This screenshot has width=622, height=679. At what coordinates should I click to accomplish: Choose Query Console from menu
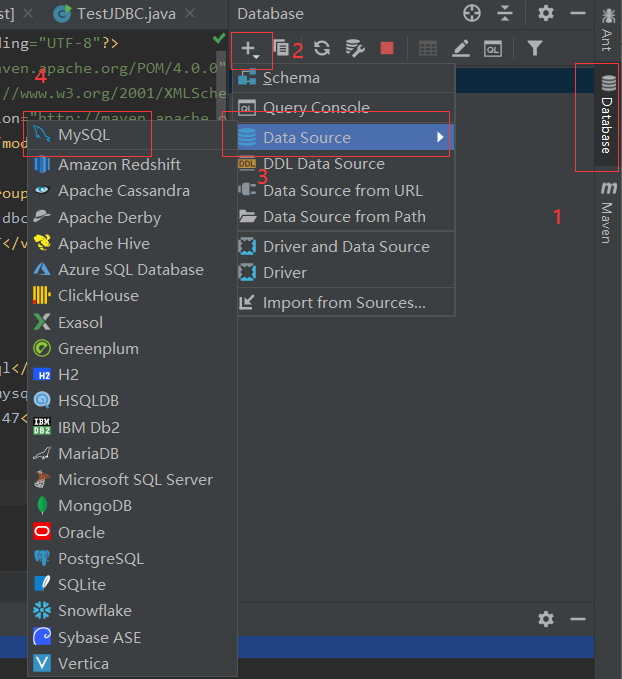[346, 107]
